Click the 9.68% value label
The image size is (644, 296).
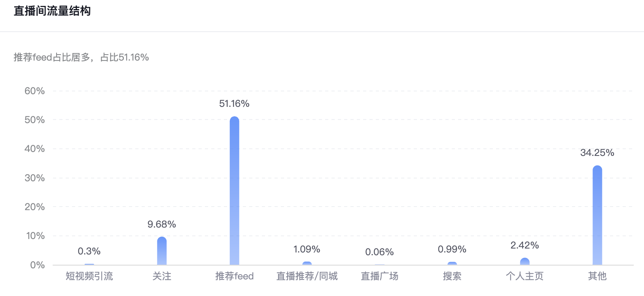coord(162,224)
